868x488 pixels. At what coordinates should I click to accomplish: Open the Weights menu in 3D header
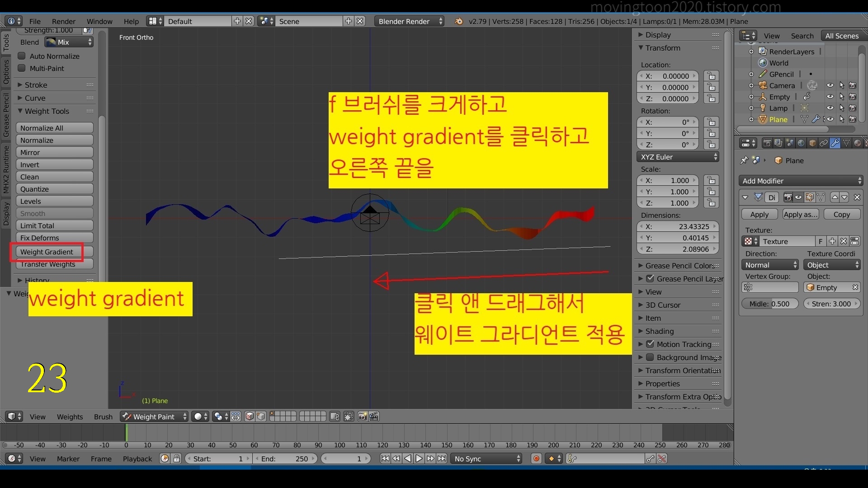[70, 417]
